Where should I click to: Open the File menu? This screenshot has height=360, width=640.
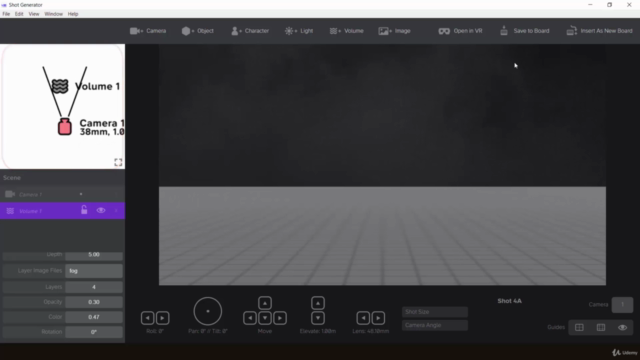coord(6,14)
